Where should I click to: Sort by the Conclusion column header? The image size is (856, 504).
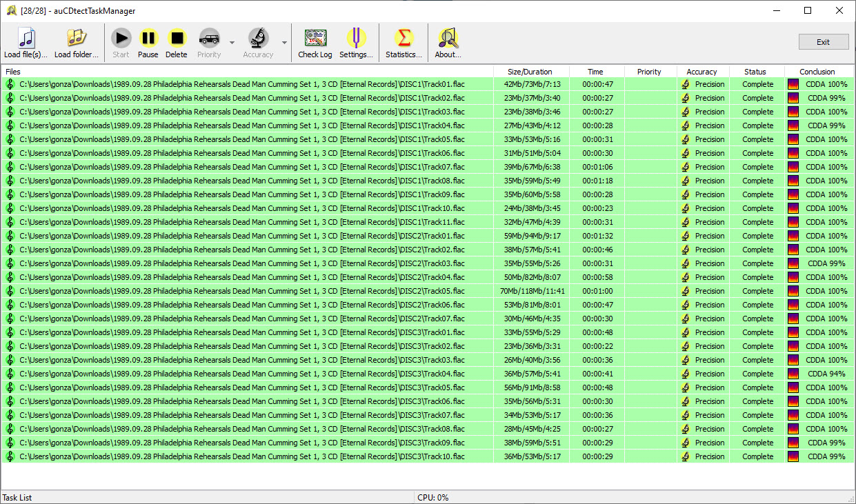pos(819,72)
